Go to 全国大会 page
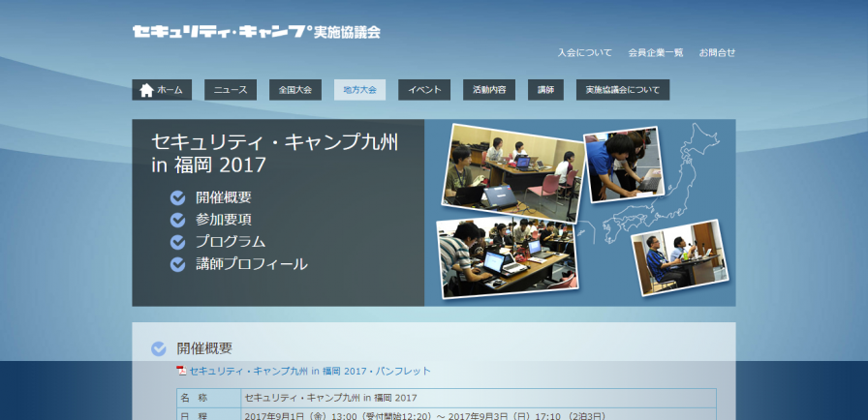Image resolution: width=868 pixels, height=420 pixels. (x=295, y=90)
